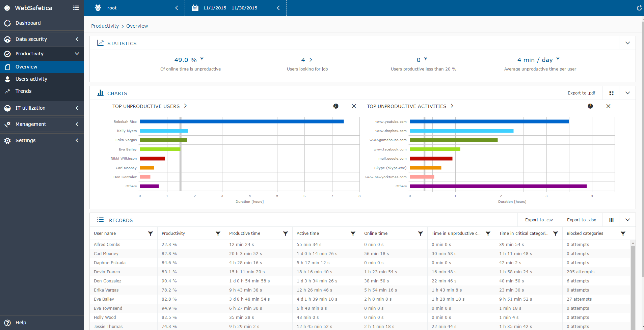Export records to .csv
The width and height of the screenshot is (644, 330).
tap(539, 220)
